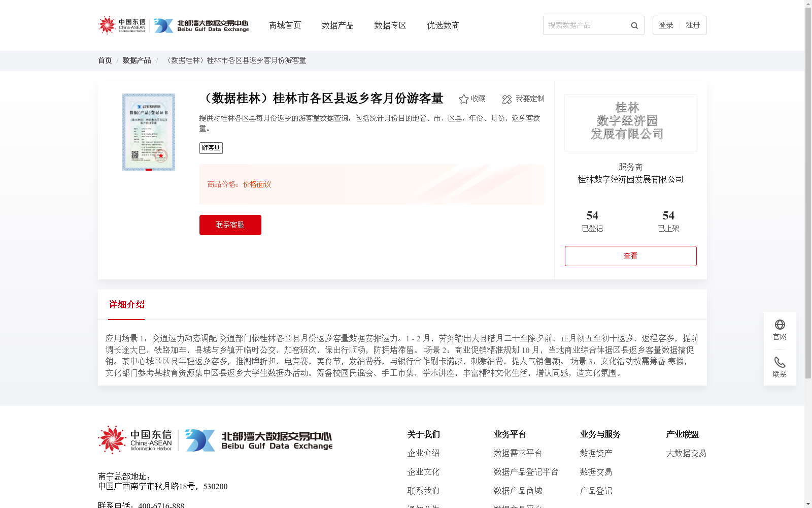The height and width of the screenshot is (508, 812).
Task: Open the 数据专区 nav item
Action: click(x=390, y=25)
